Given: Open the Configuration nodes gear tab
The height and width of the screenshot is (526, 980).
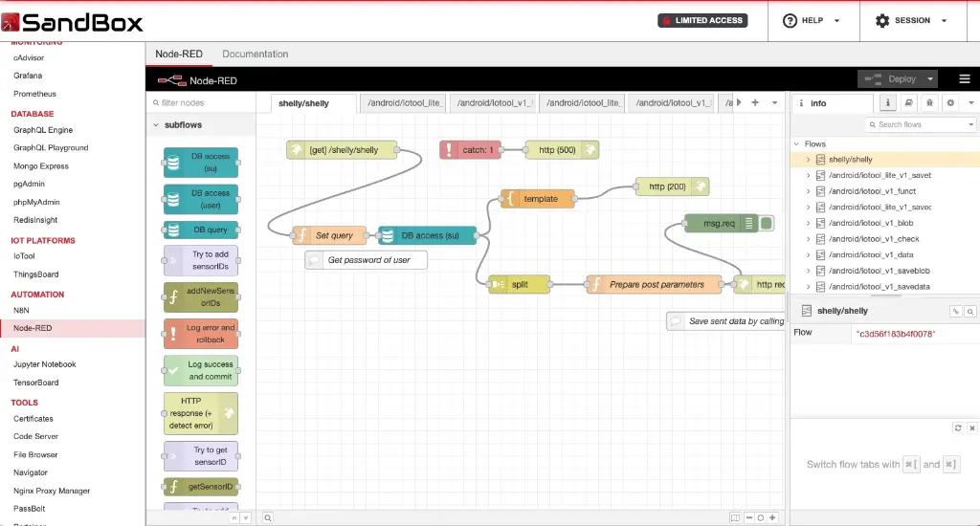Looking at the screenshot, I should click(950, 103).
